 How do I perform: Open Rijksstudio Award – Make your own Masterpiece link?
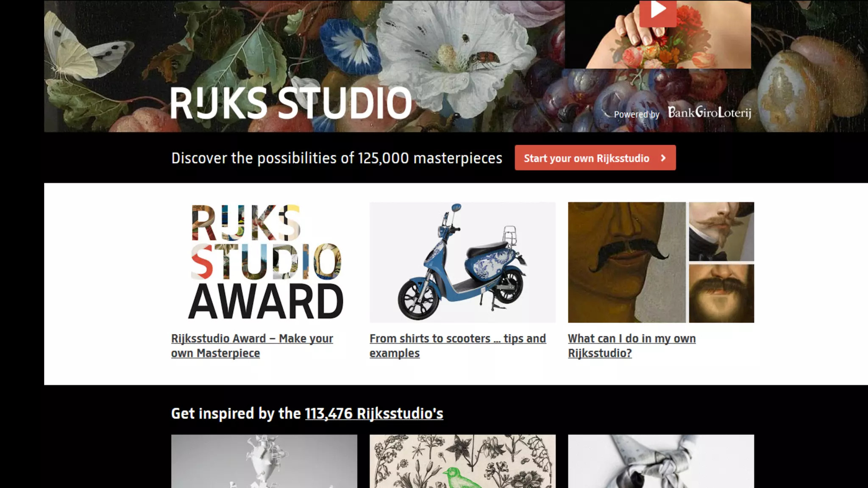252,346
